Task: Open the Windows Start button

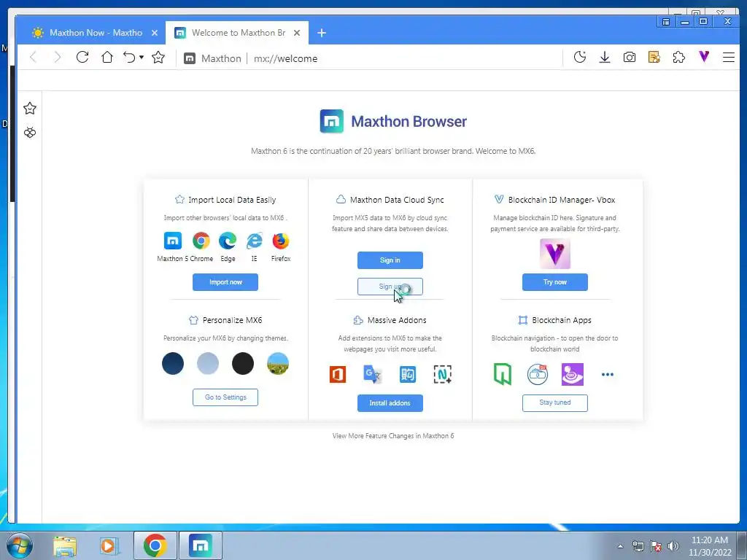Action: [20, 545]
